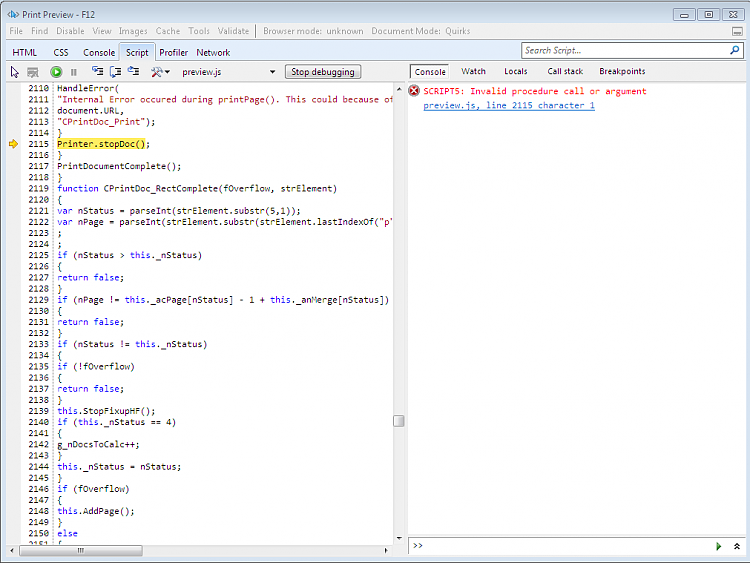Screen dimensions: 750x563
Task: Click the red error icon in console
Action: (414, 90)
